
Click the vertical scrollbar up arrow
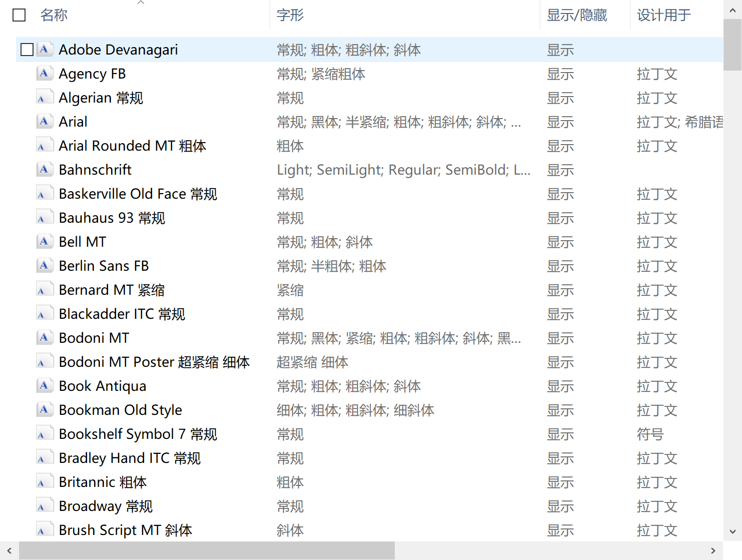[x=732, y=10]
